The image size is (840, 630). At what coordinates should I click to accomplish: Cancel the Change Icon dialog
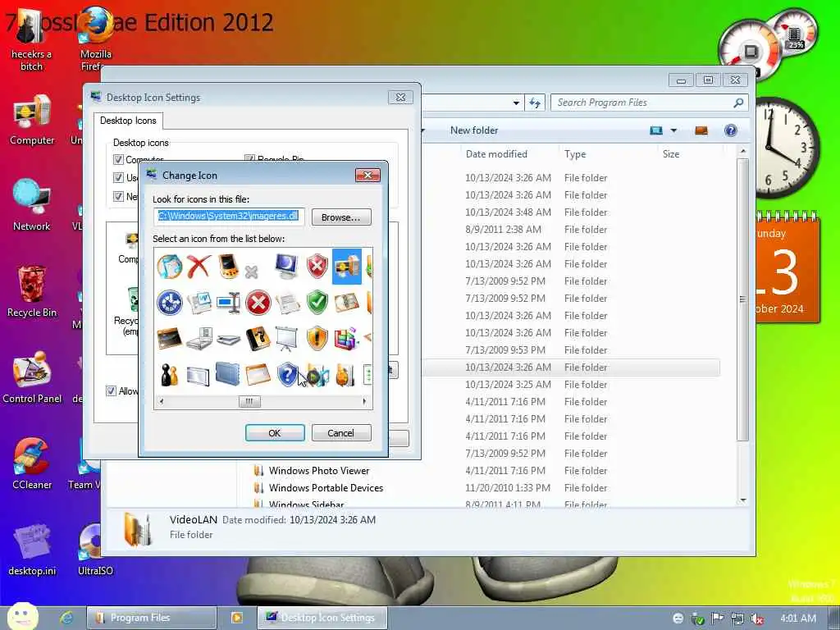[341, 433]
